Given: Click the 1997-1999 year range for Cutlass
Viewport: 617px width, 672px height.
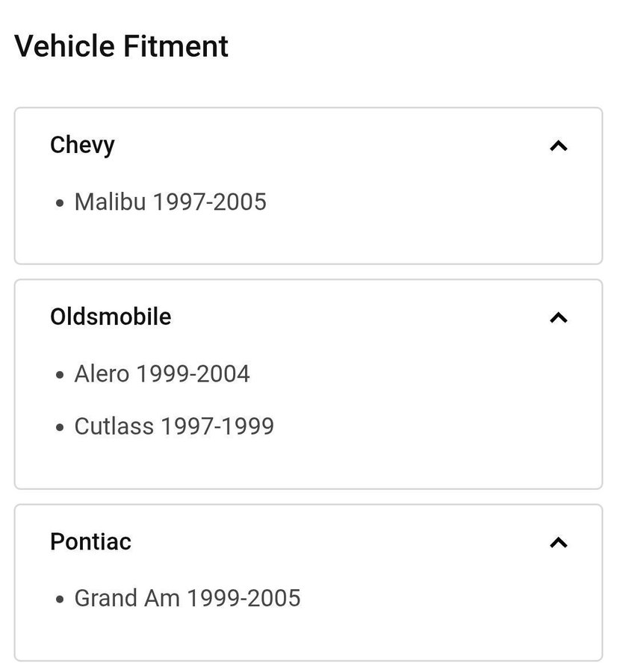Looking at the screenshot, I should pos(217,426).
